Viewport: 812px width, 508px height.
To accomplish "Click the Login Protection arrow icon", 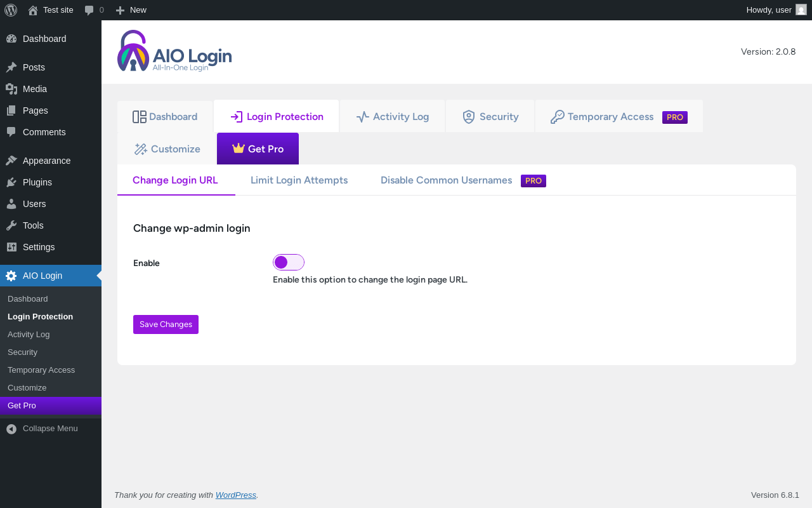I will pos(237,117).
